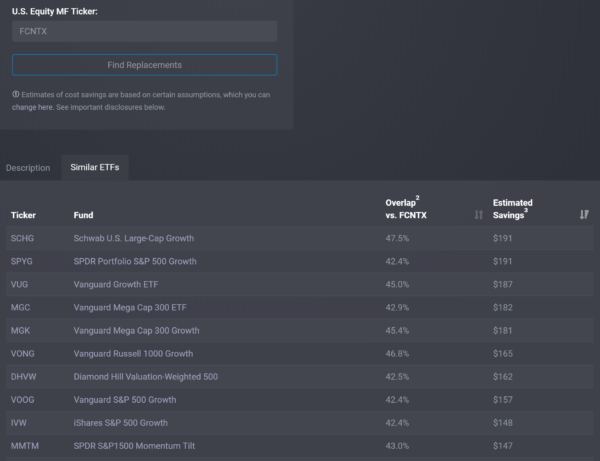600x461 pixels.
Task: Select ticker VONG
Action: (23, 353)
